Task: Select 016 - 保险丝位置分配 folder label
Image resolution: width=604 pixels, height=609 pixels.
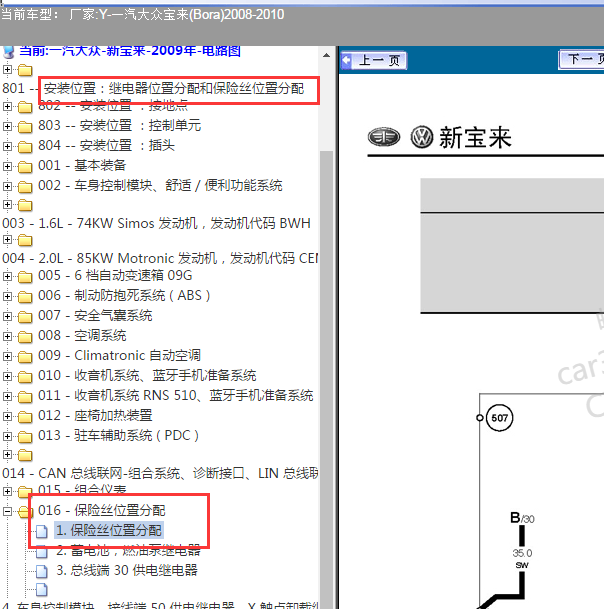Action: [x=102, y=510]
